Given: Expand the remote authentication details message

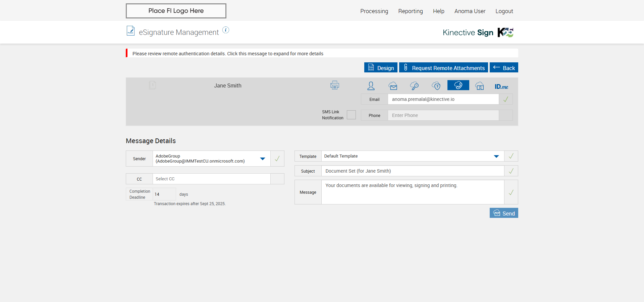Looking at the screenshot, I should tap(228, 54).
